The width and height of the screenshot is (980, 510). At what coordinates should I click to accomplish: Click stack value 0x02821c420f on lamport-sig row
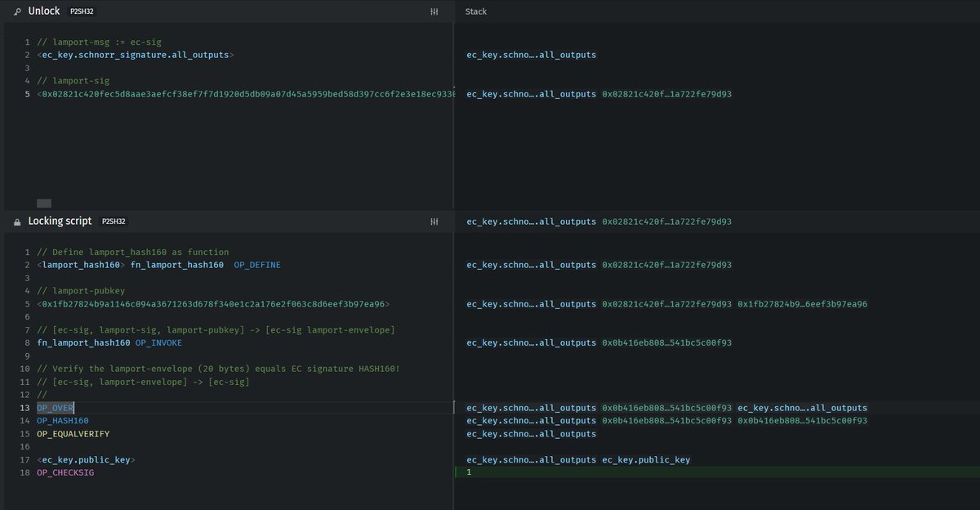click(667, 94)
